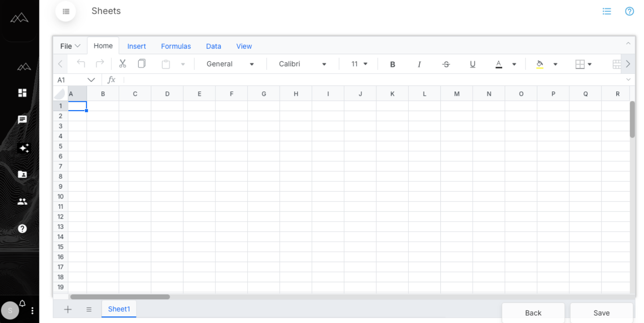
Task: Toggle strikethrough formatting
Action: coord(446,64)
